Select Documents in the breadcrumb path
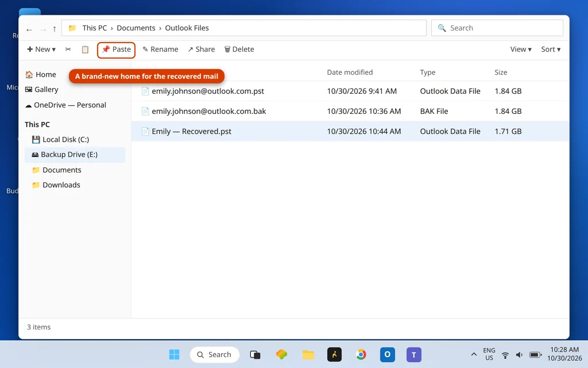588x368 pixels. point(136,28)
